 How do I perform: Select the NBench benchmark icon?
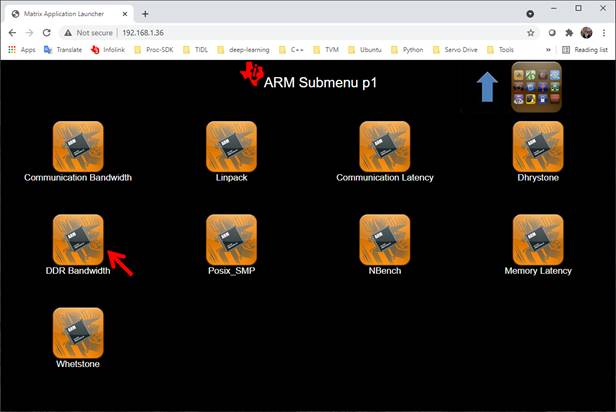[x=385, y=239]
